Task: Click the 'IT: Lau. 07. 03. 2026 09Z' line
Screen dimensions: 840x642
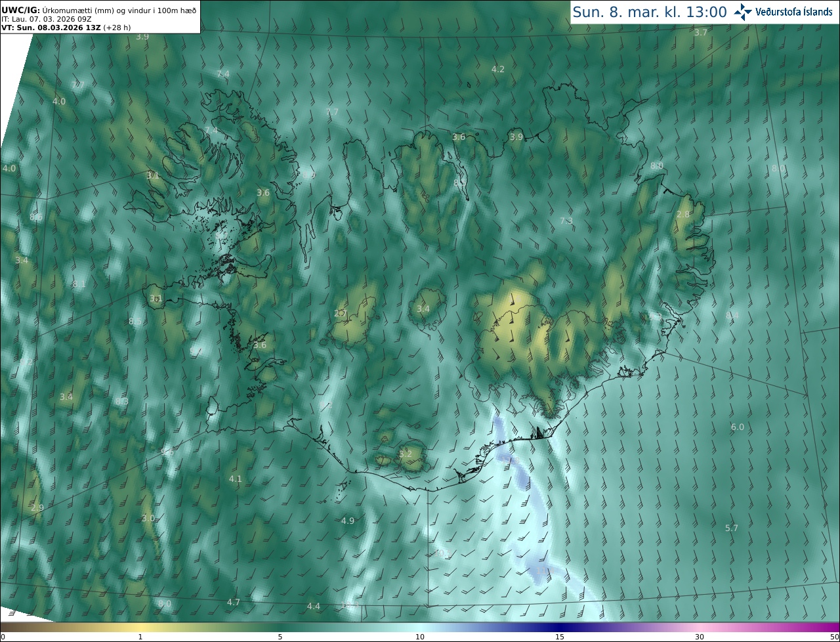Action: (x=47, y=18)
